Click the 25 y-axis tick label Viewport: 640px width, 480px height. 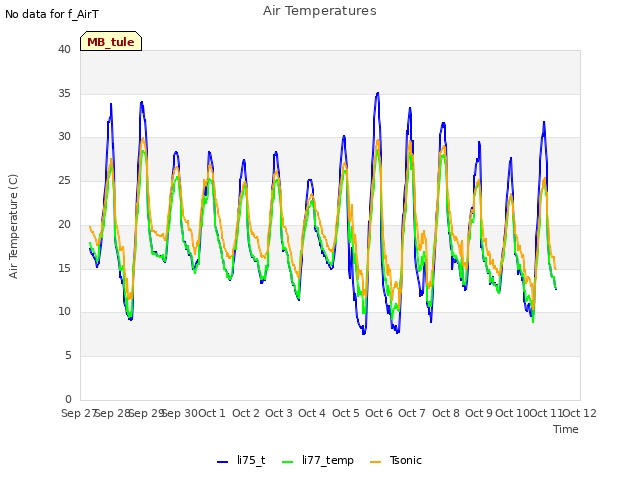coord(64,180)
